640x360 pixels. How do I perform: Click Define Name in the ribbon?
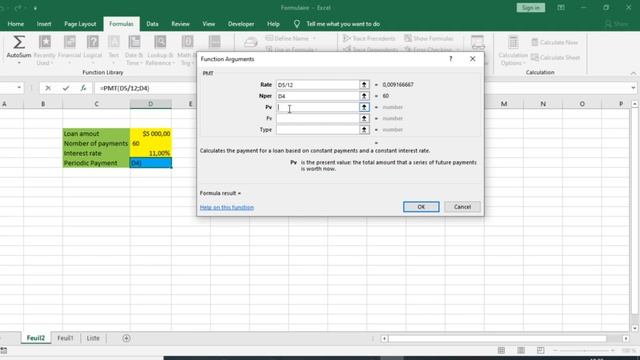pos(291,38)
